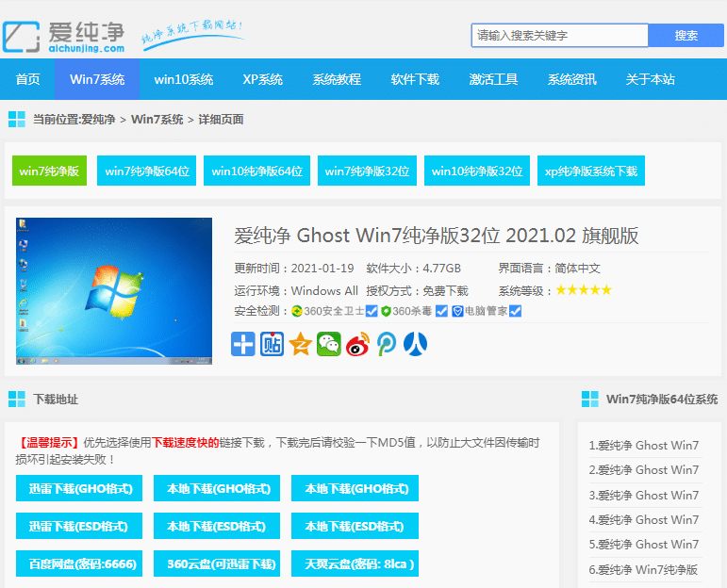Click the second 本地下载(GHO格式) button
This screenshot has height=588, width=727.
point(355,488)
